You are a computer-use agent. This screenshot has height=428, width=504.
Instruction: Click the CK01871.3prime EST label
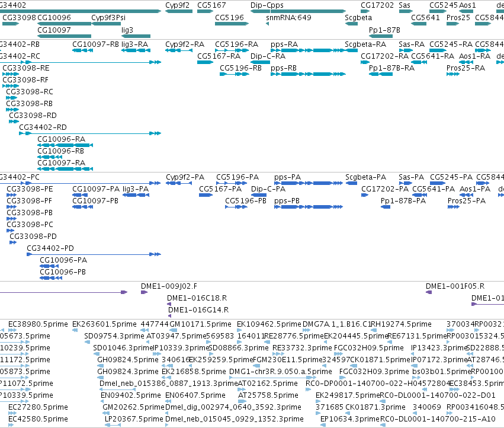(x=375, y=407)
